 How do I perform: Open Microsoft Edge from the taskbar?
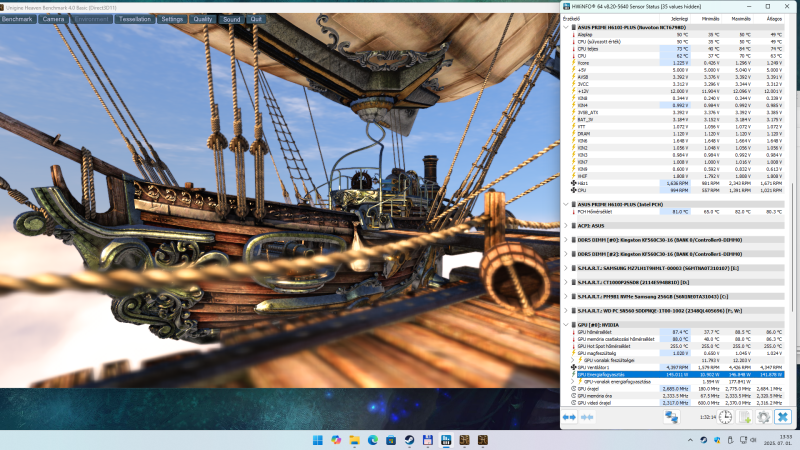(x=372, y=440)
